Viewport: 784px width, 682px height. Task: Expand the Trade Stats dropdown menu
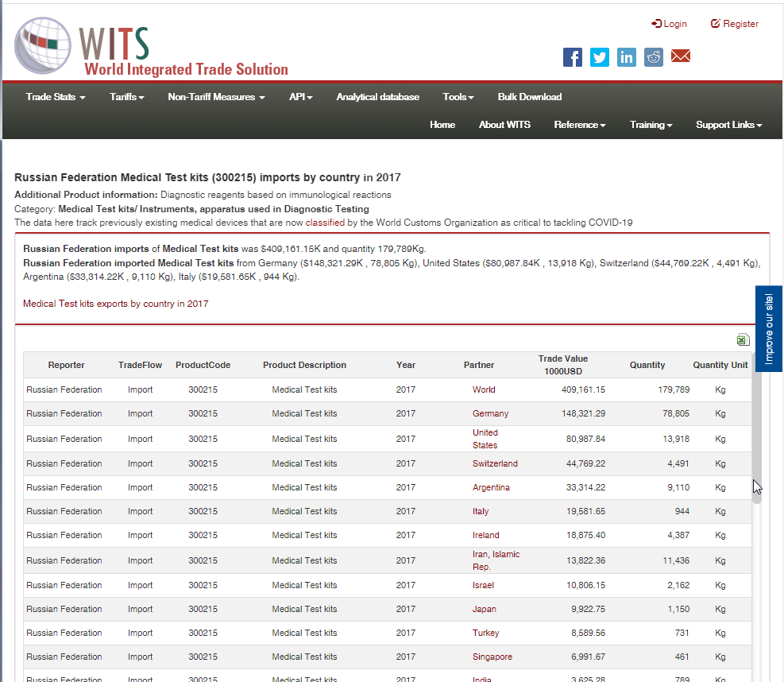pyautogui.click(x=56, y=97)
